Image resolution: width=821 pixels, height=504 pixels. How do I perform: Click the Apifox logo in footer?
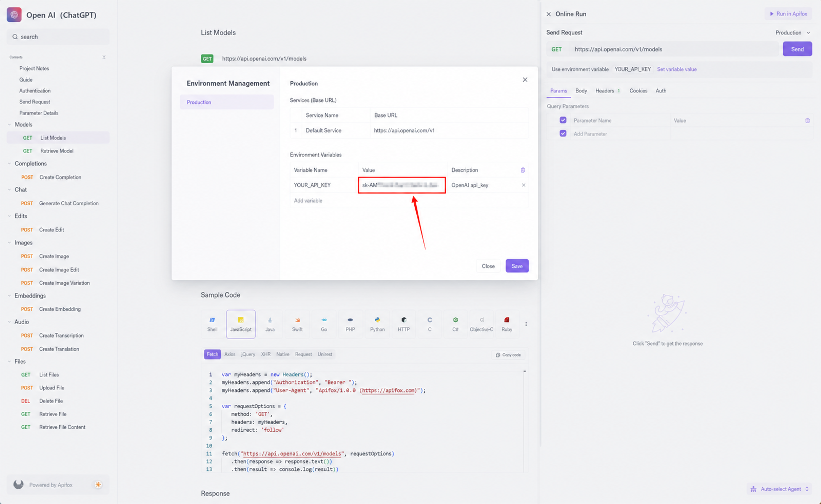point(19,484)
